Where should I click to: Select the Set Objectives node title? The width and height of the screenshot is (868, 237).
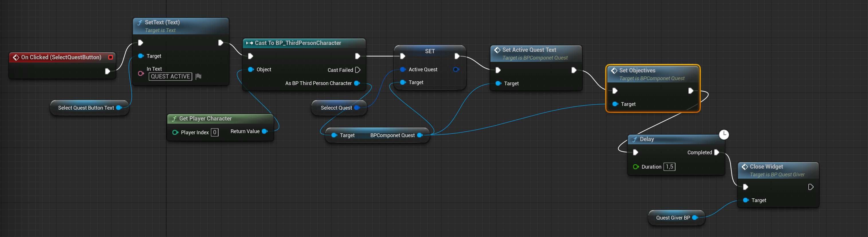[637, 71]
